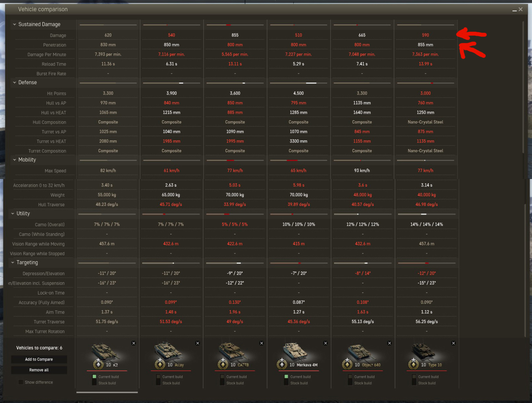Click the Object 640 tier badge icon
The image size is (532, 403).
pyautogui.click(x=347, y=364)
